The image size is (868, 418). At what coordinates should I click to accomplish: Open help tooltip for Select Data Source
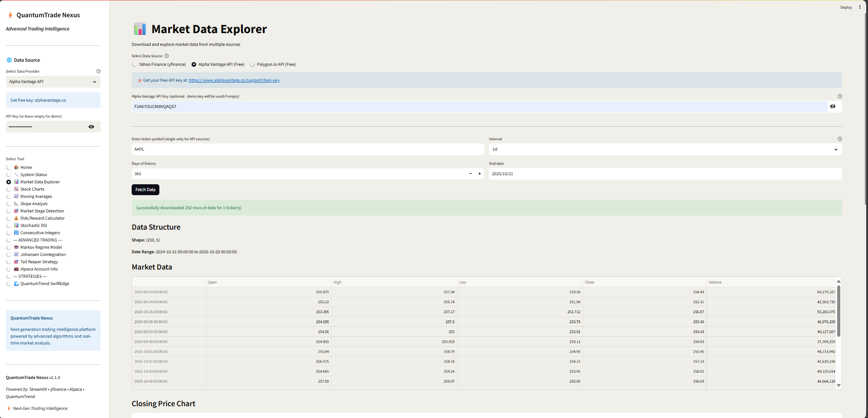pyautogui.click(x=167, y=56)
